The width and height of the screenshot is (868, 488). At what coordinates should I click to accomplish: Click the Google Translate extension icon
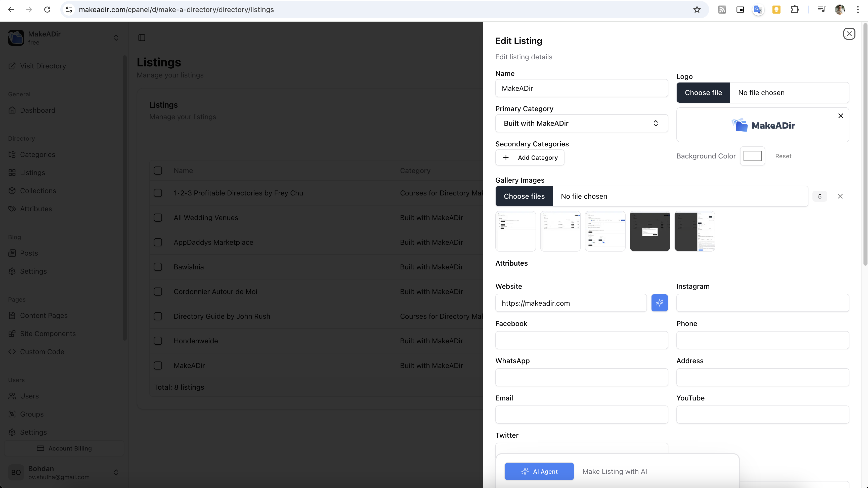coord(758,10)
